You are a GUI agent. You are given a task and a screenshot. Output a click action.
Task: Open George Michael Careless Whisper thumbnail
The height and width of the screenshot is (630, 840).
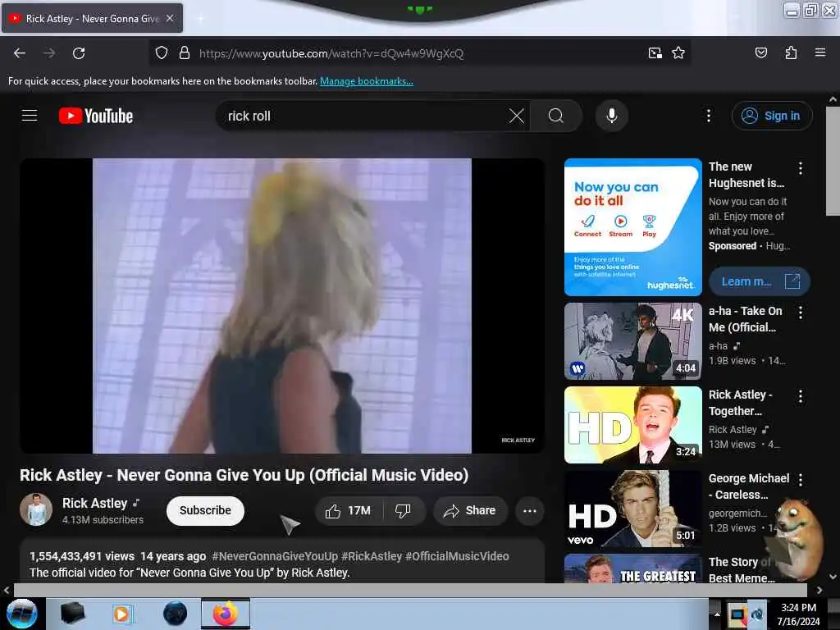pos(632,509)
